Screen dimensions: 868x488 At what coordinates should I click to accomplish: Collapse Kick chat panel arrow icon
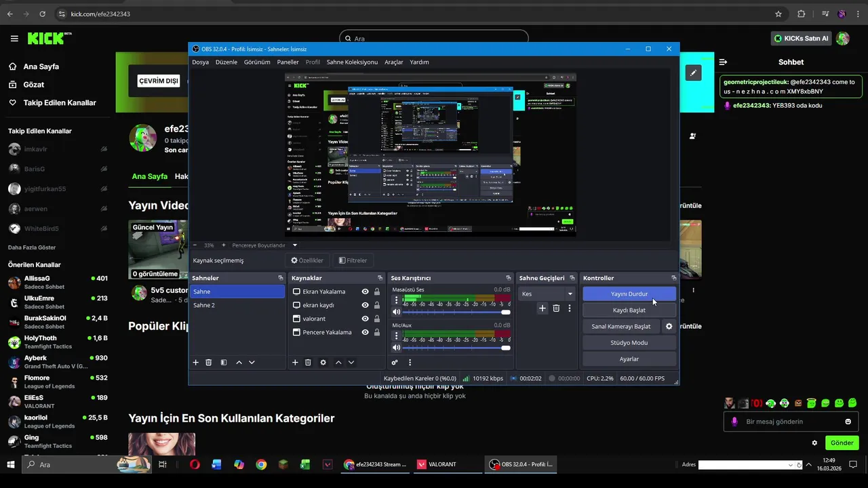click(x=724, y=62)
